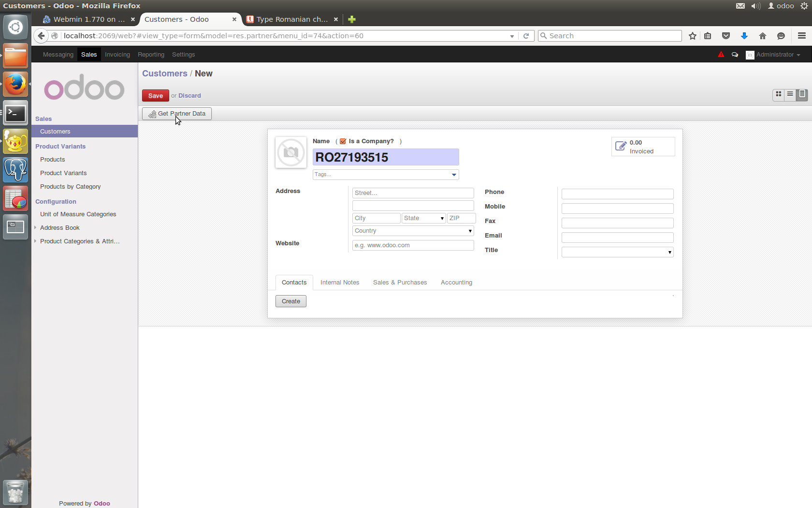Viewport: 812px width, 508px height.
Task: Open the conversations chat icon
Action: click(x=735, y=55)
